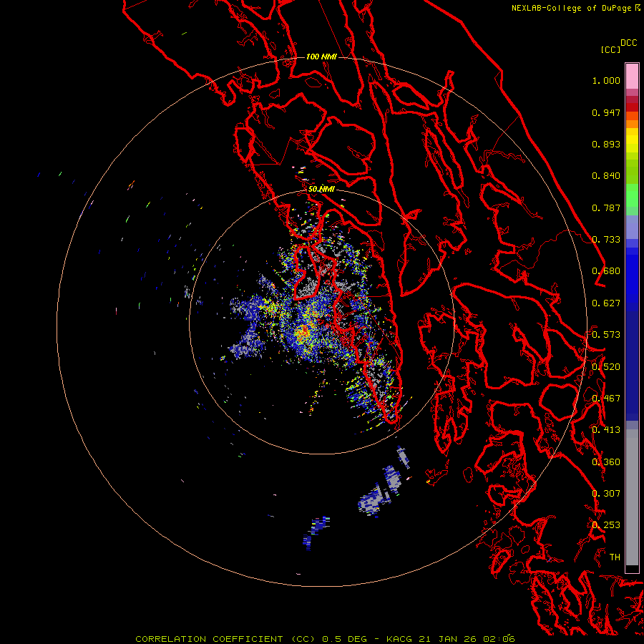Screen dimensions: 644x644
Task: Click the DCC product label above the scale
Action: 628,43
